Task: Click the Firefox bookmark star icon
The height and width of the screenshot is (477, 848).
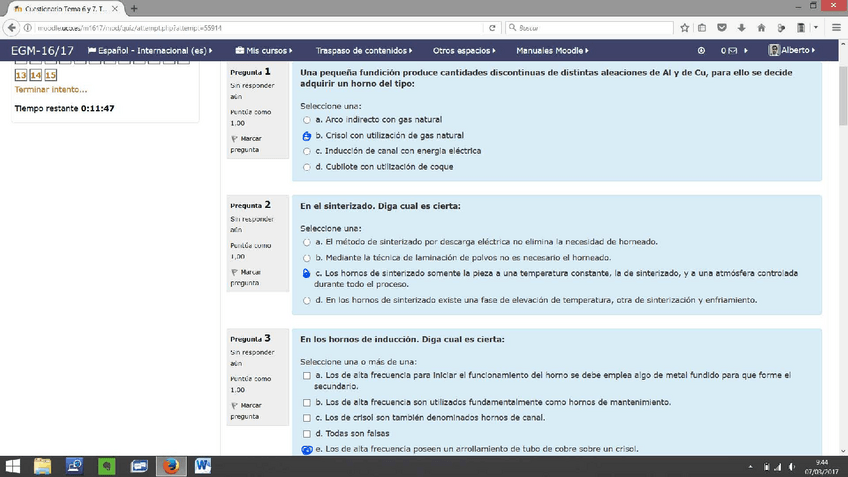Action: pos(686,27)
